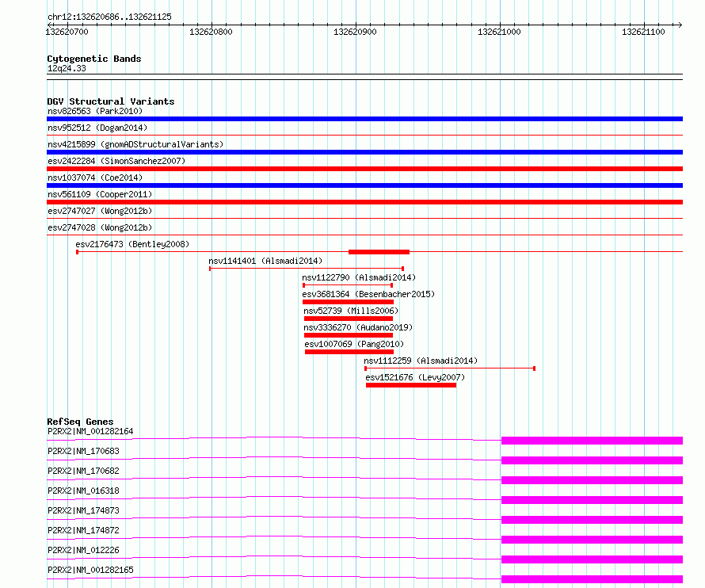
Task: Open the nsv1037074 (Coe2014) variant label
Action: [x=95, y=178]
